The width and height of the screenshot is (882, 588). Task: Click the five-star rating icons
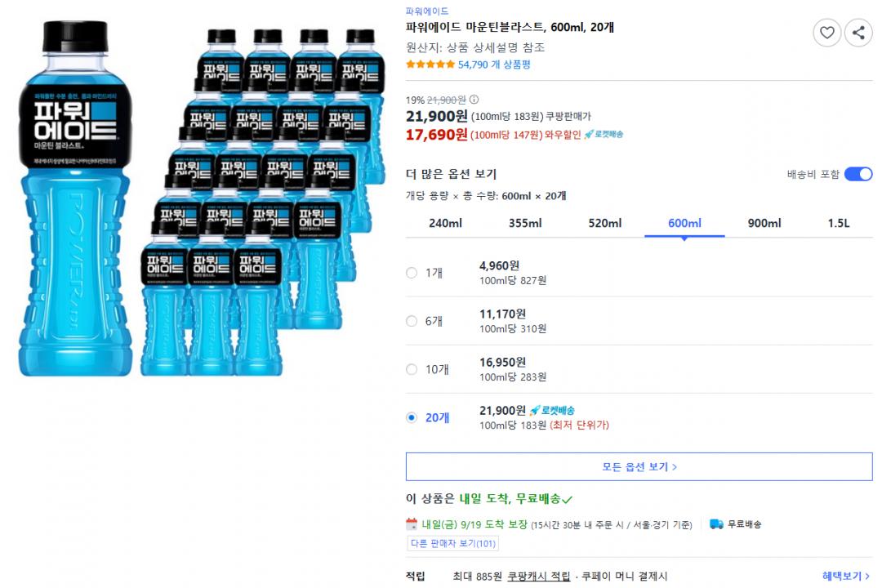[430, 65]
